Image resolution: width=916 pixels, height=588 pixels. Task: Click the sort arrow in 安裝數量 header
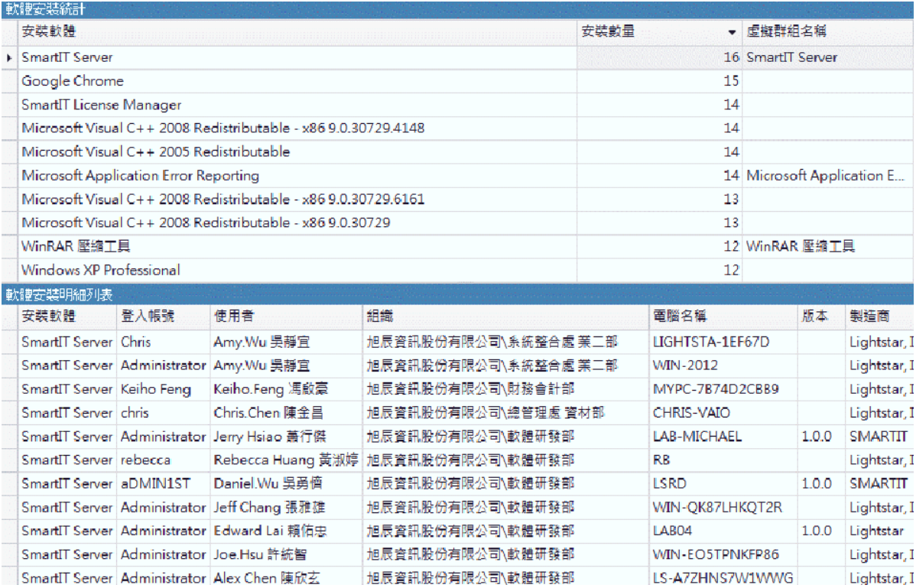[x=732, y=33]
